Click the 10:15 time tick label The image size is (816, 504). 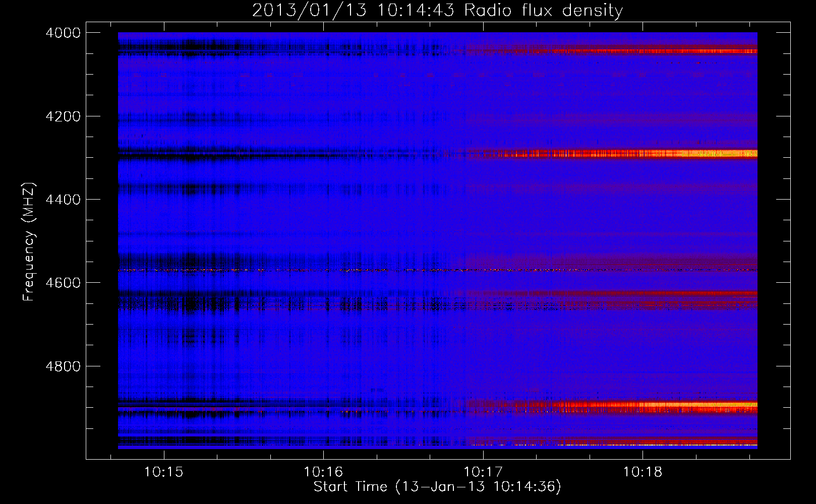click(163, 472)
